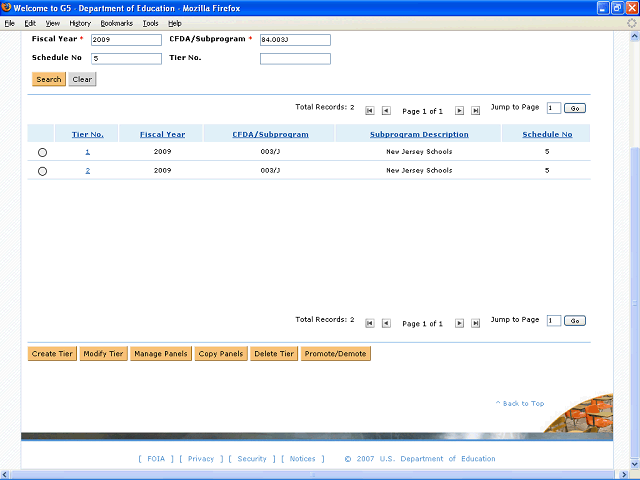Click the top last-page pagination icon

click(476, 111)
